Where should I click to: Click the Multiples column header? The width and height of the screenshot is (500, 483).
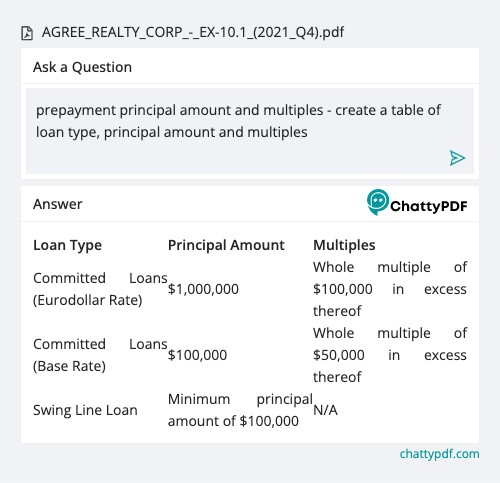pyautogui.click(x=344, y=245)
